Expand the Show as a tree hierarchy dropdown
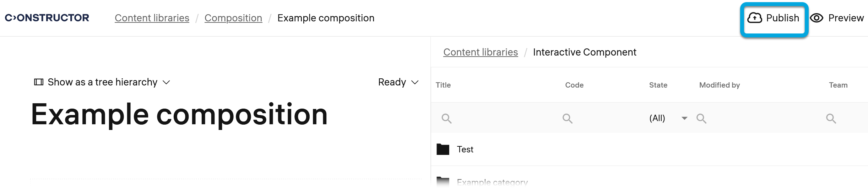This screenshot has width=868, height=188. tap(166, 83)
